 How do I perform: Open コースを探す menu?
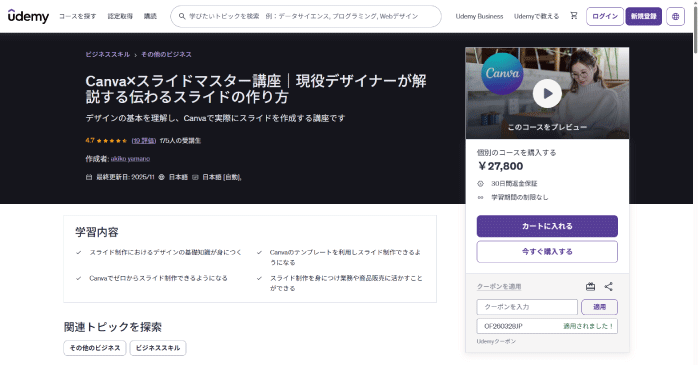pyautogui.click(x=77, y=16)
